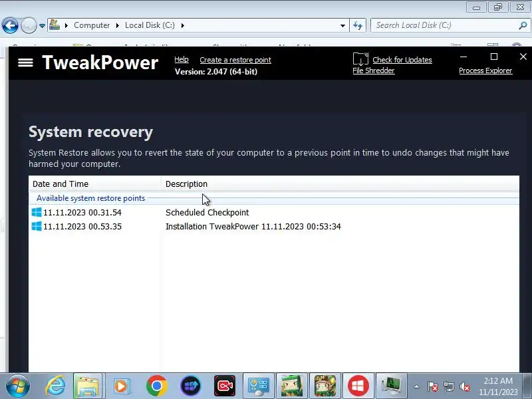Open first green blocky game taskbar icon
This screenshot has width=532, height=399.
tap(292, 386)
